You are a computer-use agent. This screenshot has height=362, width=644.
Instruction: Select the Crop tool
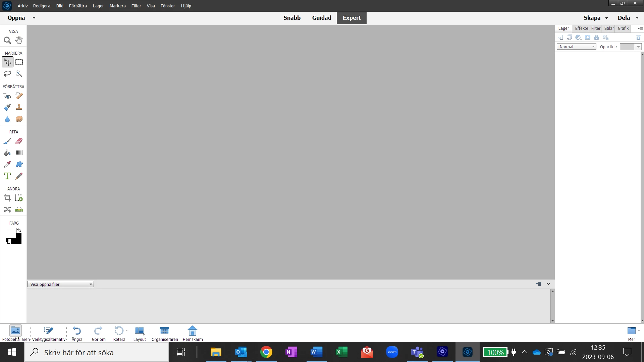[7, 198]
